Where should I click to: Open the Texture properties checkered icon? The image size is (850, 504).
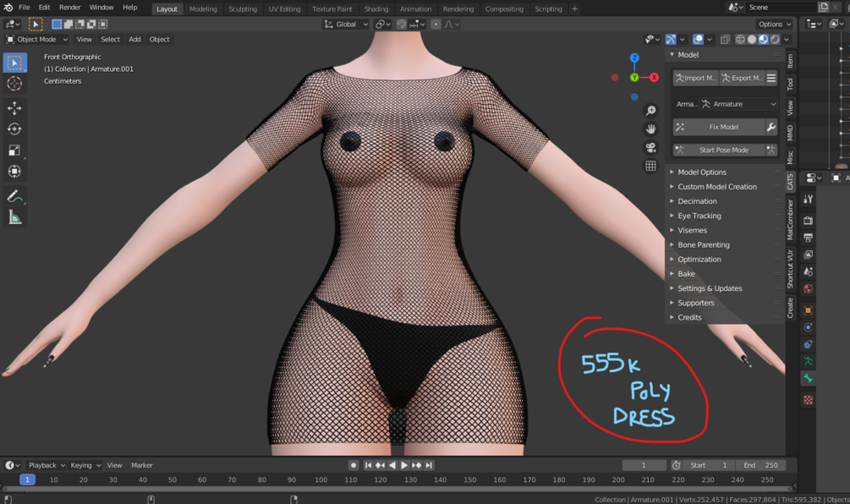pos(809,400)
